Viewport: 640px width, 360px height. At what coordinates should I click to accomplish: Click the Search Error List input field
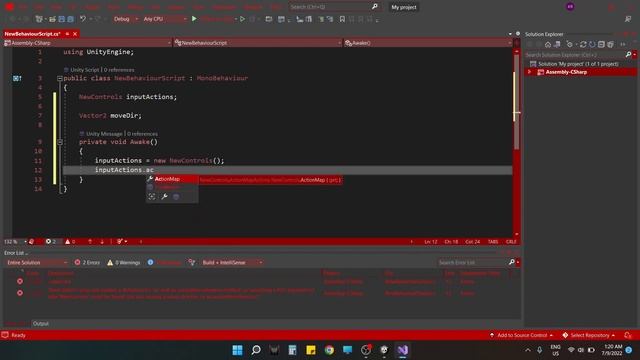point(472,262)
